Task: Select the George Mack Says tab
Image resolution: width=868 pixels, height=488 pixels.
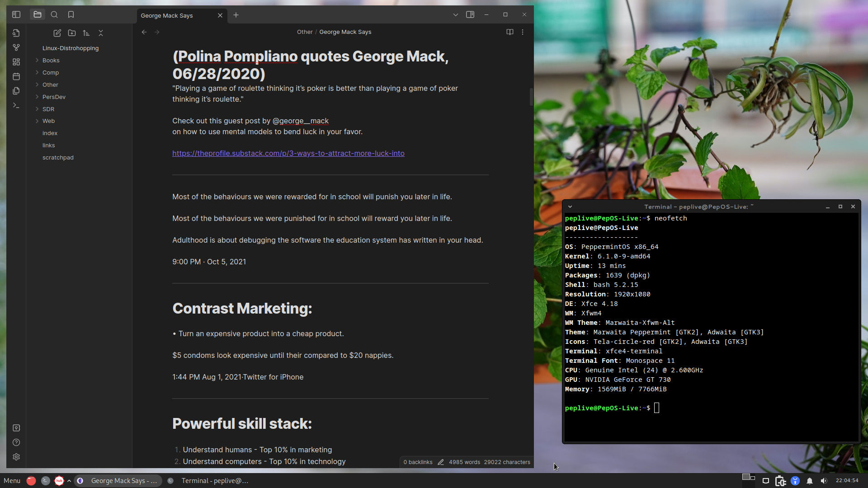Action: [167, 15]
